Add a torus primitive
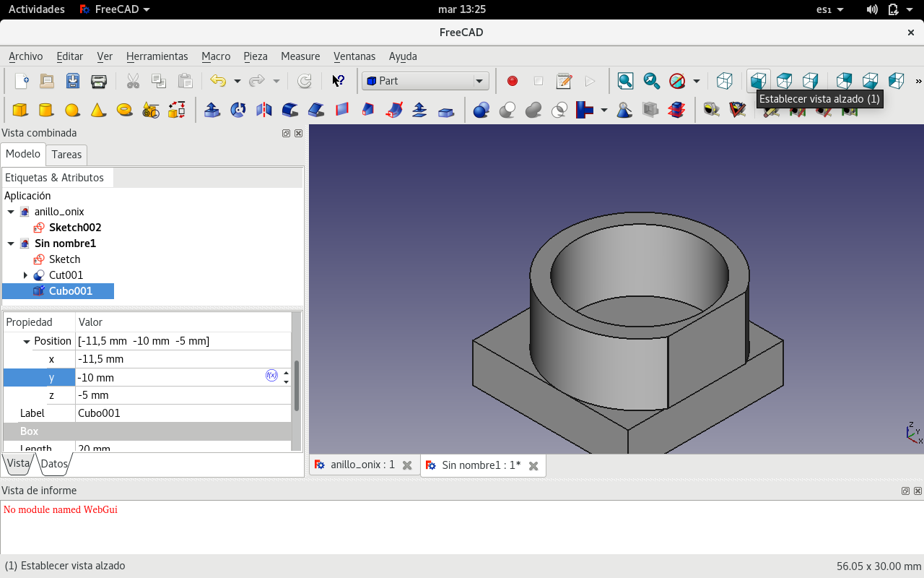The width and height of the screenshot is (924, 578). (x=124, y=110)
